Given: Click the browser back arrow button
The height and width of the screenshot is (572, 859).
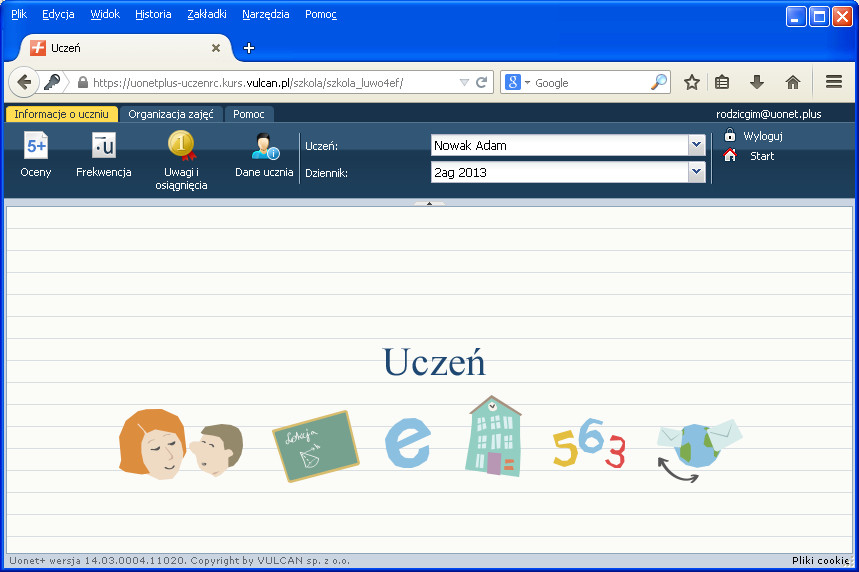Looking at the screenshot, I should pyautogui.click(x=24, y=83).
